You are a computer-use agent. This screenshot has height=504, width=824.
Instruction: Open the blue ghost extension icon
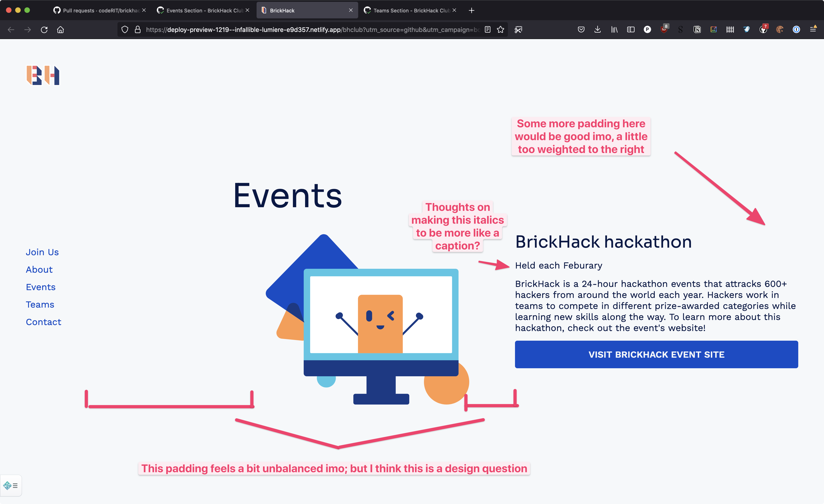pyautogui.click(x=747, y=30)
